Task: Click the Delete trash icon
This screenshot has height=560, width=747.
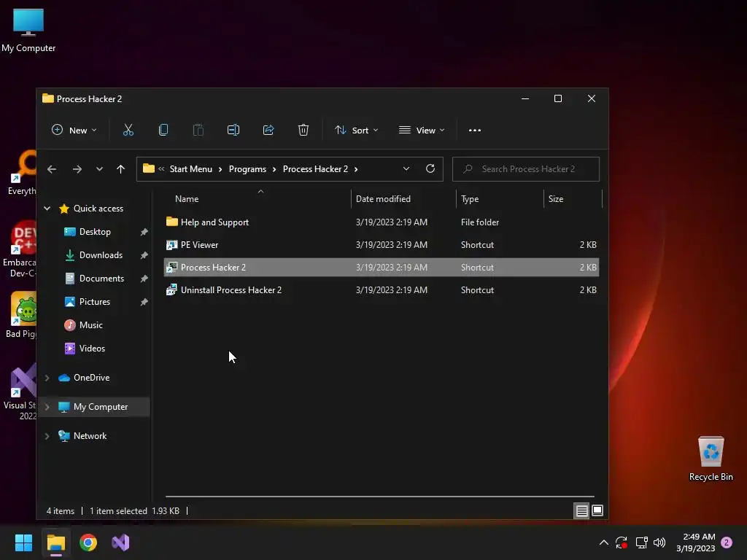Action: (303, 130)
